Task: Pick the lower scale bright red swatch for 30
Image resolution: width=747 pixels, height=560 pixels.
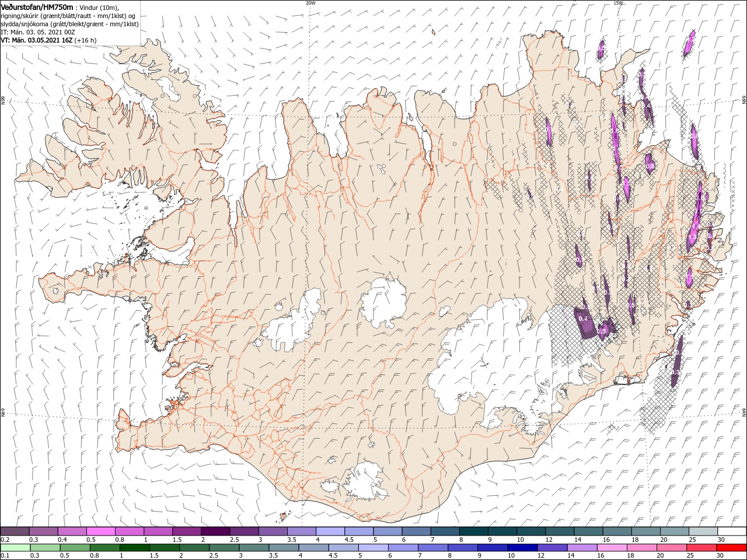Action: pos(732,548)
